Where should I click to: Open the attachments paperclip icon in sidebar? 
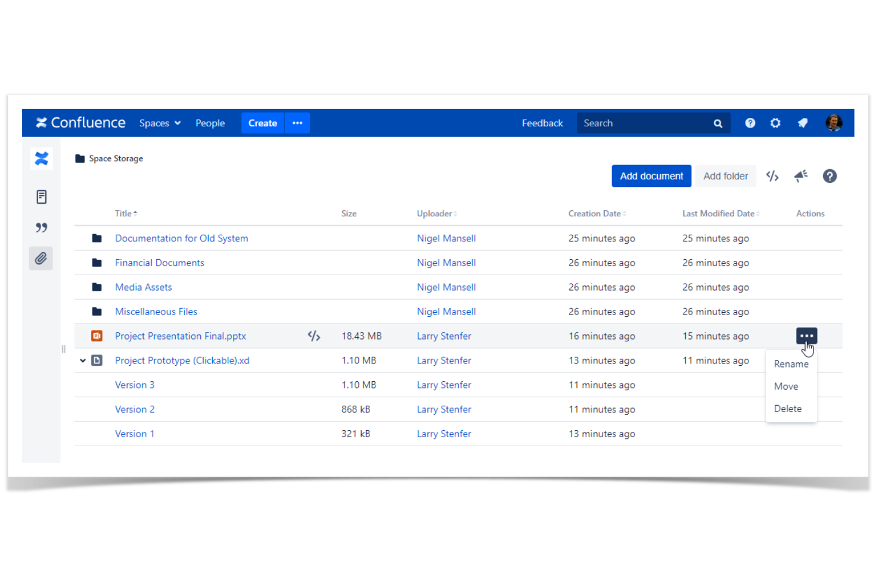[41, 258]
